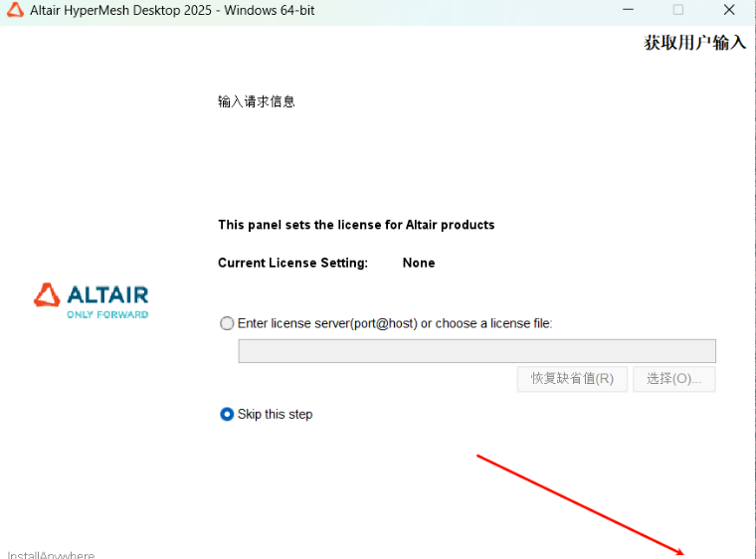Viewport: 756px width, 559px height.
Task: Click the greyed-out maximize window button
Action: pyautogui.click(x=678, y=10)
